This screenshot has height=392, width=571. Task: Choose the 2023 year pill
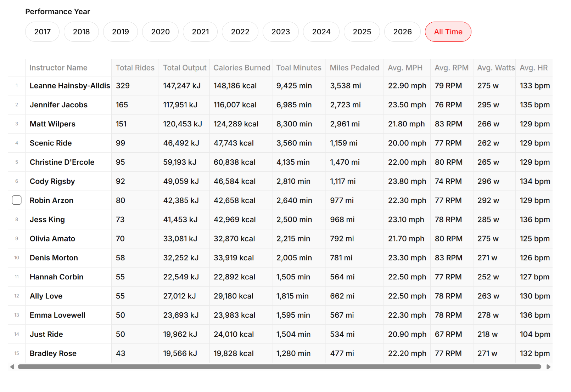pyautogui.click(x=280, y=32)
